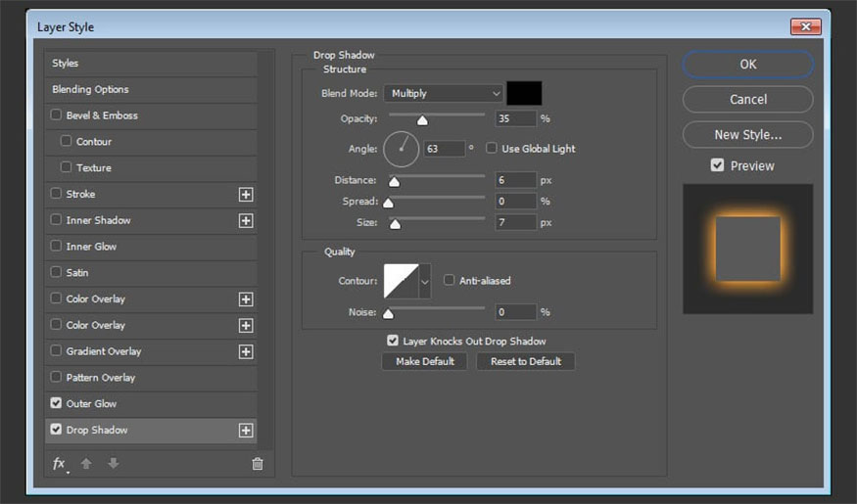Select Blending Options in the left list
This screenshot has height=504, width=857.
90,89
